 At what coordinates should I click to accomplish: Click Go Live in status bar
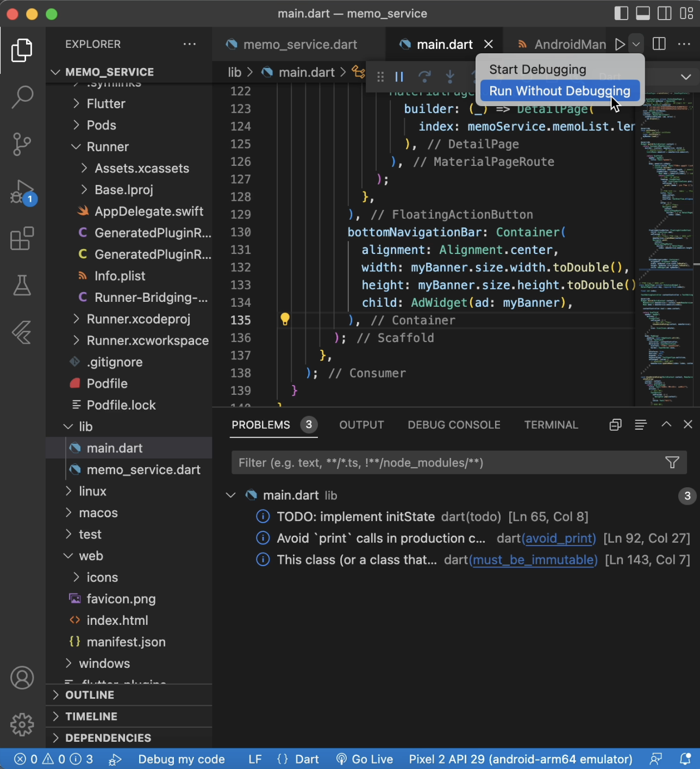pyautogui.click(x=364, y=759)
